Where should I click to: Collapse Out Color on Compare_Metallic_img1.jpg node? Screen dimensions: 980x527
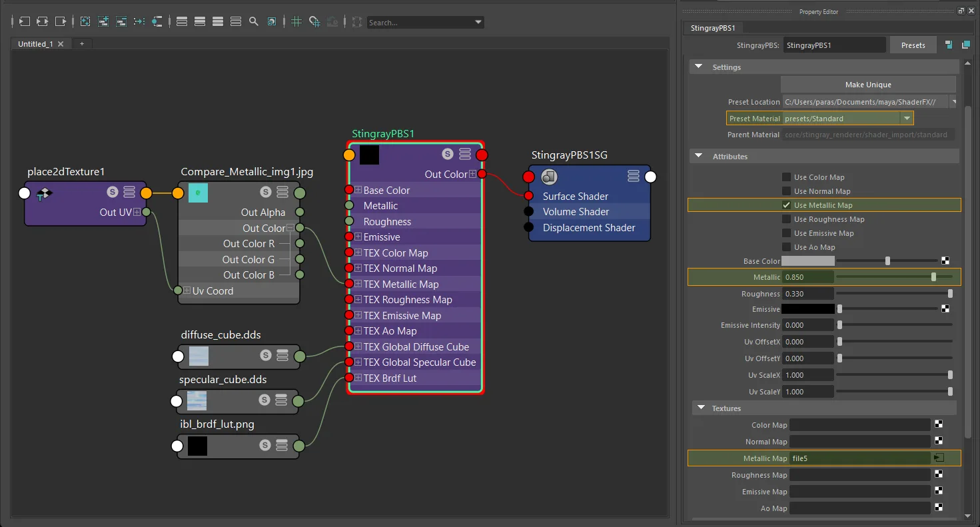pyautogui.click(x=290, y=228)
